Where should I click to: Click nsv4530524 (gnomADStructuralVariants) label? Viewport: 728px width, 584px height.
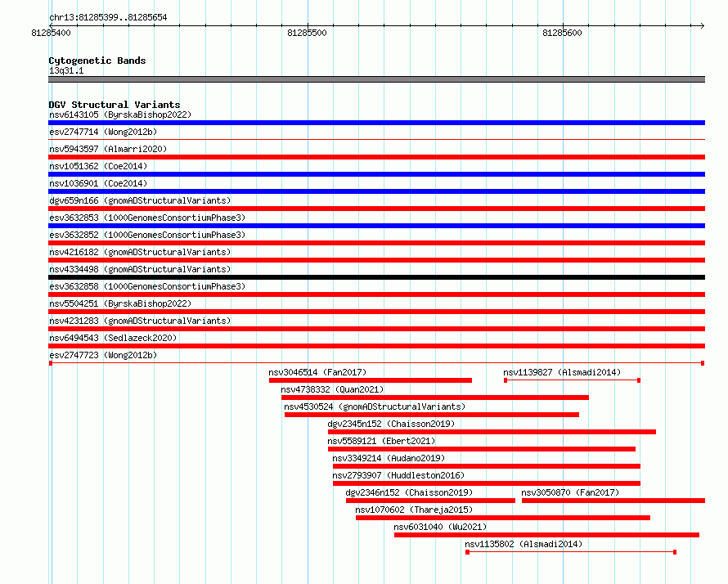(x=375, y=407)
